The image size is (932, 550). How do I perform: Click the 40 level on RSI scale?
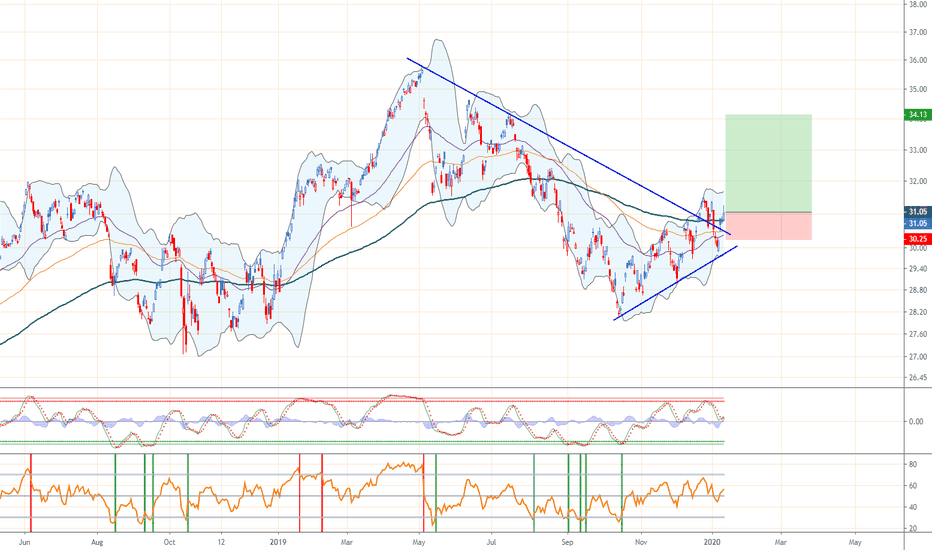point(912,507)
